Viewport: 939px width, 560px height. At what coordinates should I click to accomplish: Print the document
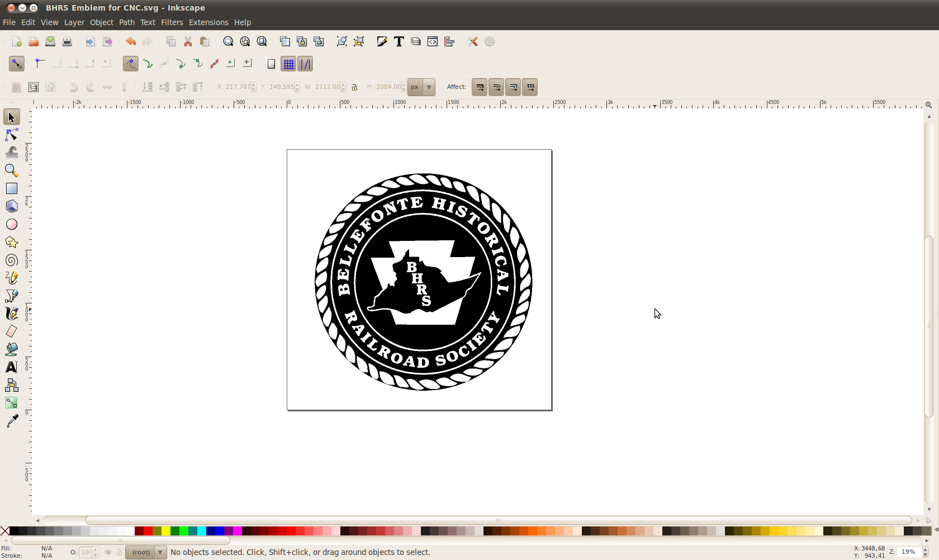click(67, 41)
